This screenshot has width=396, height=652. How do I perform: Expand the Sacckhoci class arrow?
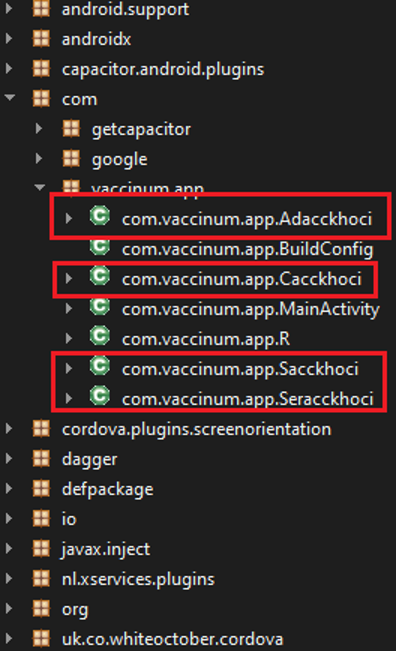[69, 368]
